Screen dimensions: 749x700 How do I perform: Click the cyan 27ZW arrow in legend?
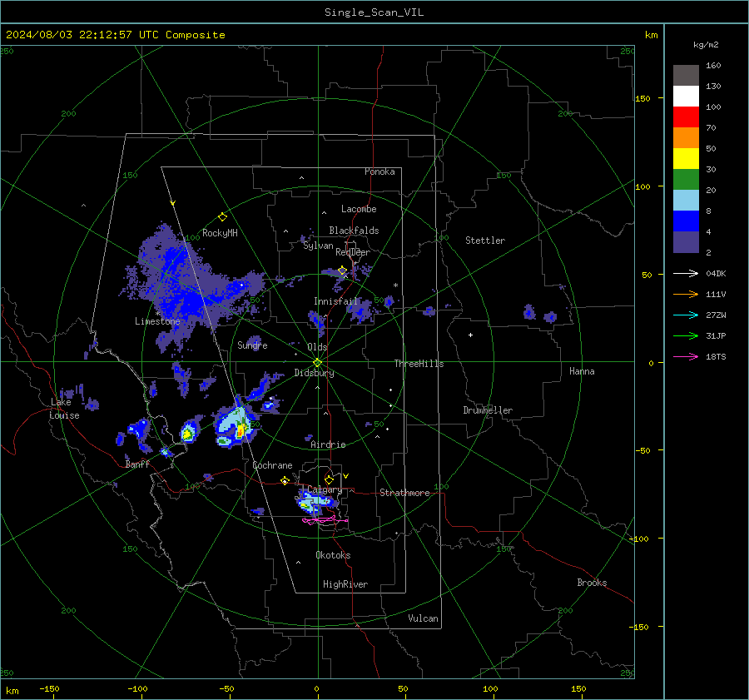(686, 315)
